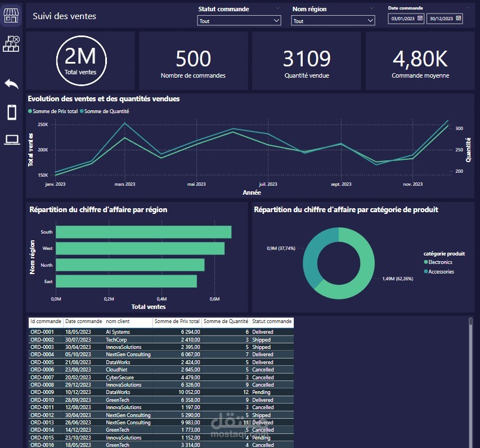Click client name AI Systems
The image size is (480, 448).
[x=118, y=332]
